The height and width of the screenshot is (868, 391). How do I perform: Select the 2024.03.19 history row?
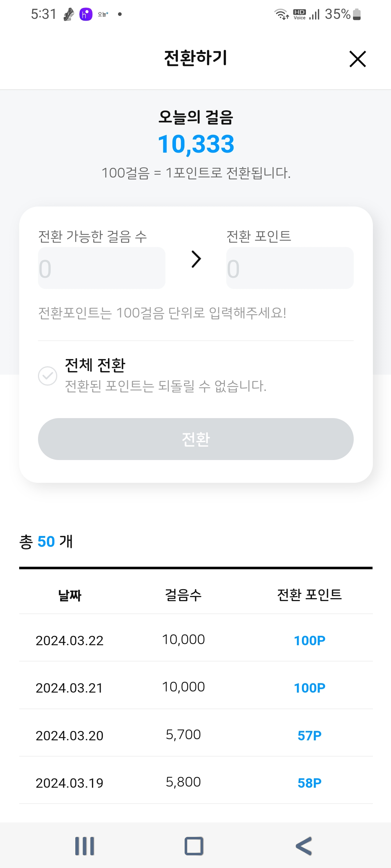[195, 783]
